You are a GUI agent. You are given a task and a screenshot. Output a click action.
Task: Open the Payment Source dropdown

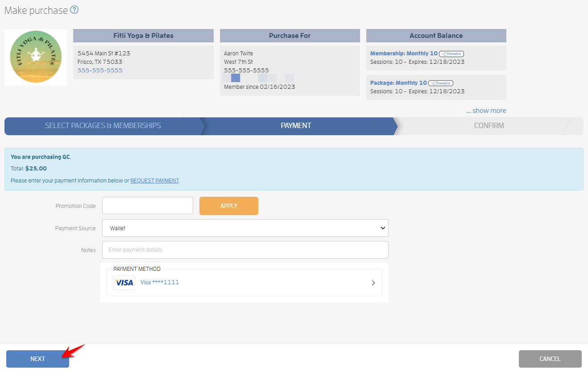pyautogui.click(x=245, y=228)
